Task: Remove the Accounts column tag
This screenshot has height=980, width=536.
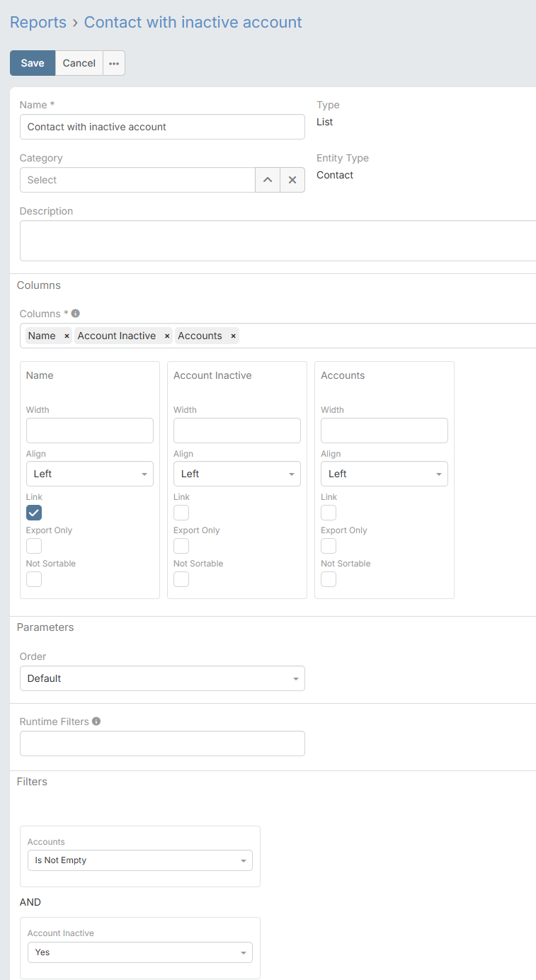Action: coord(233,336)
